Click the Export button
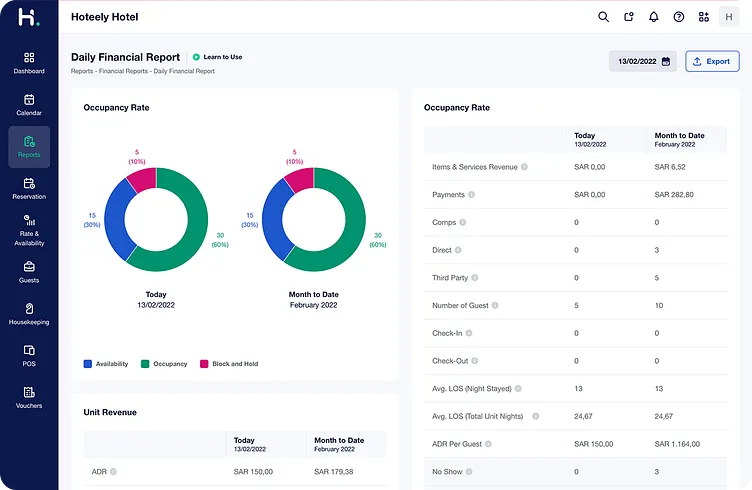752x490 pixels. coord(712,61)
